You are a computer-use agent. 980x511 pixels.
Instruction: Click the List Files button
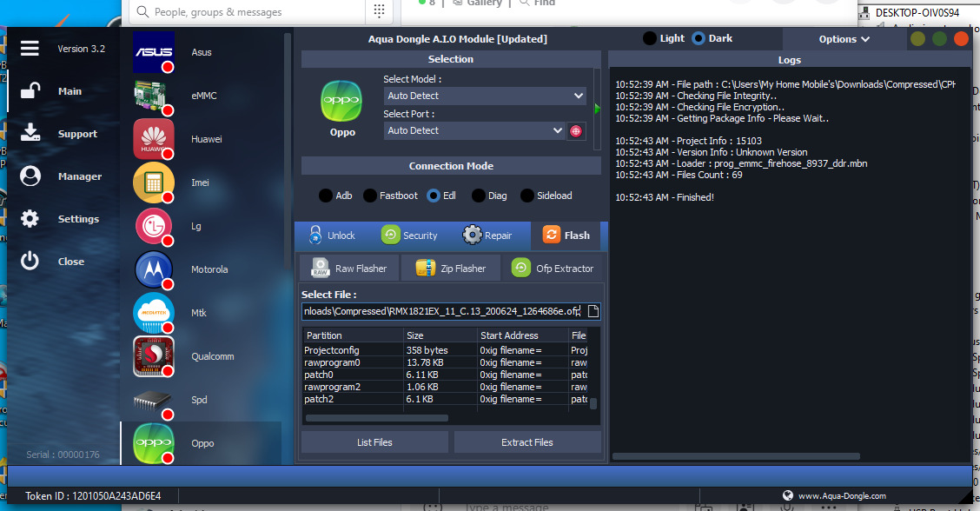(x=374, y=442)
